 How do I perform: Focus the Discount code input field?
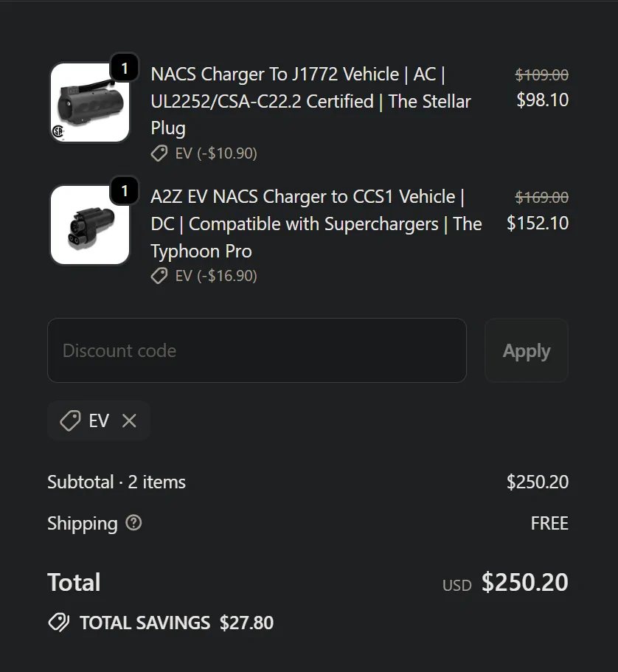tap(257, 350)
